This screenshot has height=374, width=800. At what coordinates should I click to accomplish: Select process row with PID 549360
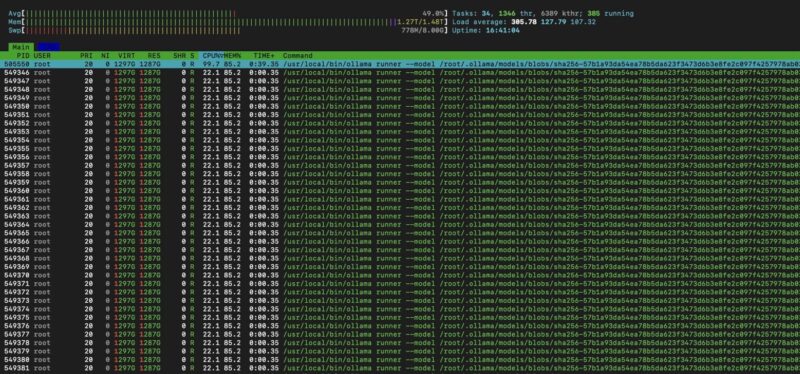400,190
